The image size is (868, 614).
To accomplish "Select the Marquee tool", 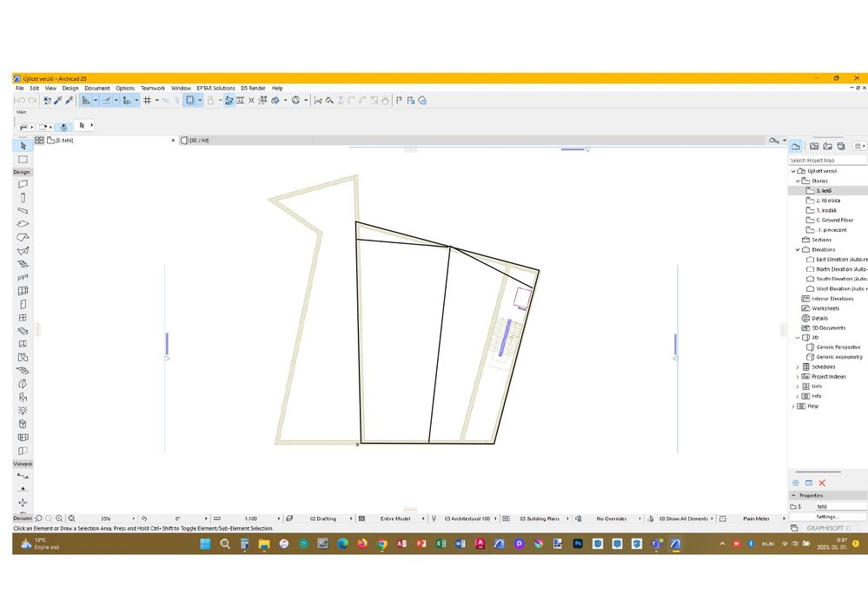I will (x=22, y=159).
